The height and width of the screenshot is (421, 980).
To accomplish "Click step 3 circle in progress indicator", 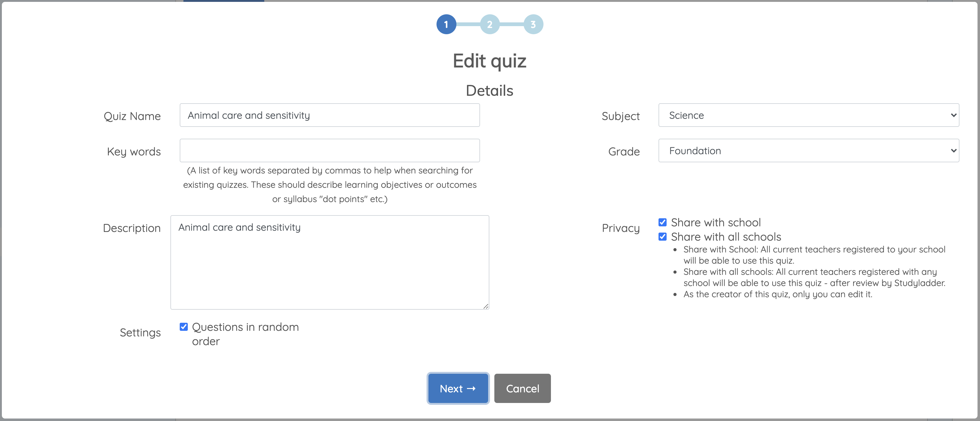I will 533,25.
